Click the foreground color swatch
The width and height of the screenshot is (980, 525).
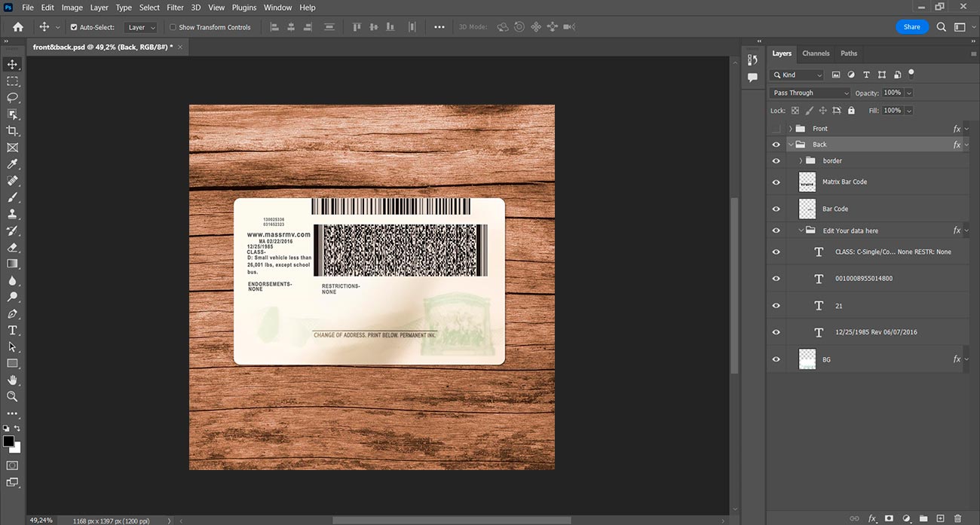8,441
